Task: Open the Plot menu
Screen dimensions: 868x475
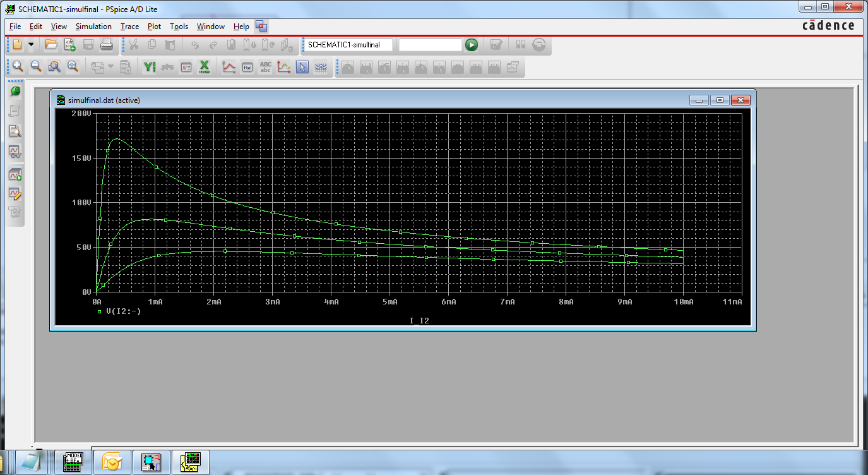Action: point(155,27)
